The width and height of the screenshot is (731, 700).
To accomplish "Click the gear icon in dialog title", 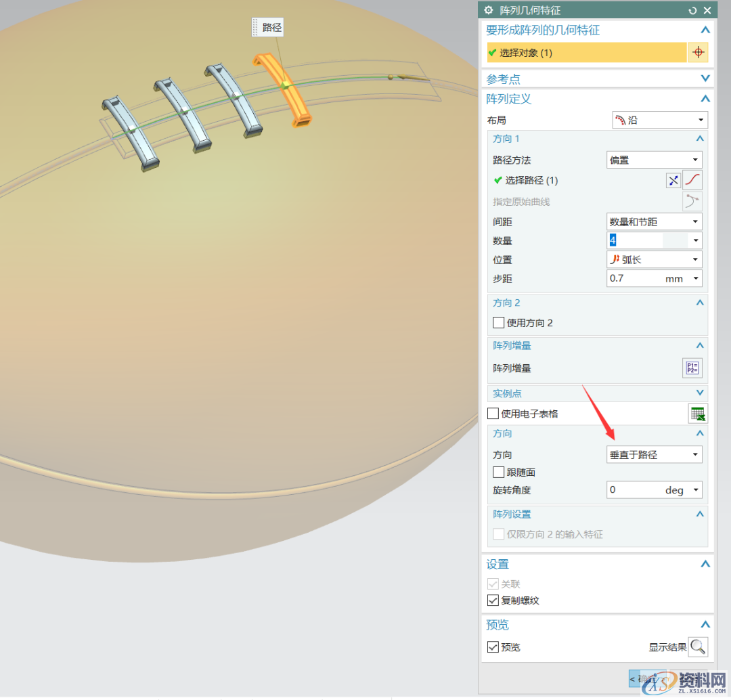I will [489, 10].
